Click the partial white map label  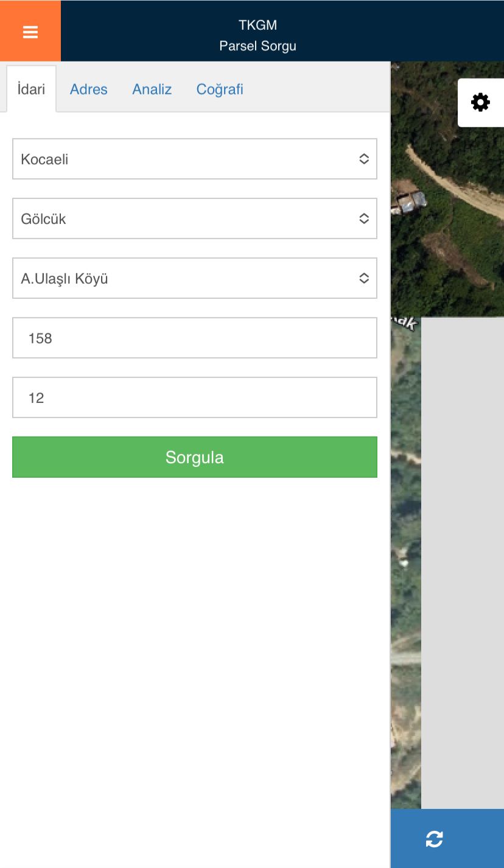(x=404, y=322)
